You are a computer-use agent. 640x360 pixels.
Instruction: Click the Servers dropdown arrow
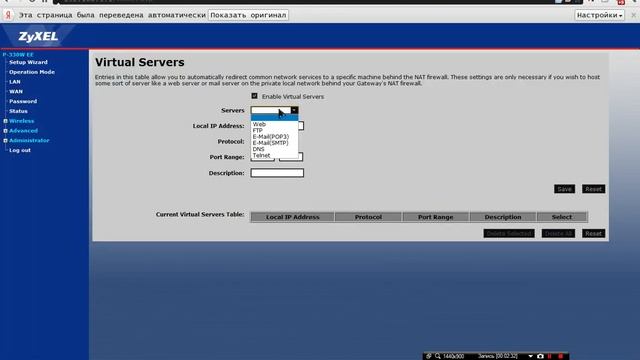coord(294,110)
